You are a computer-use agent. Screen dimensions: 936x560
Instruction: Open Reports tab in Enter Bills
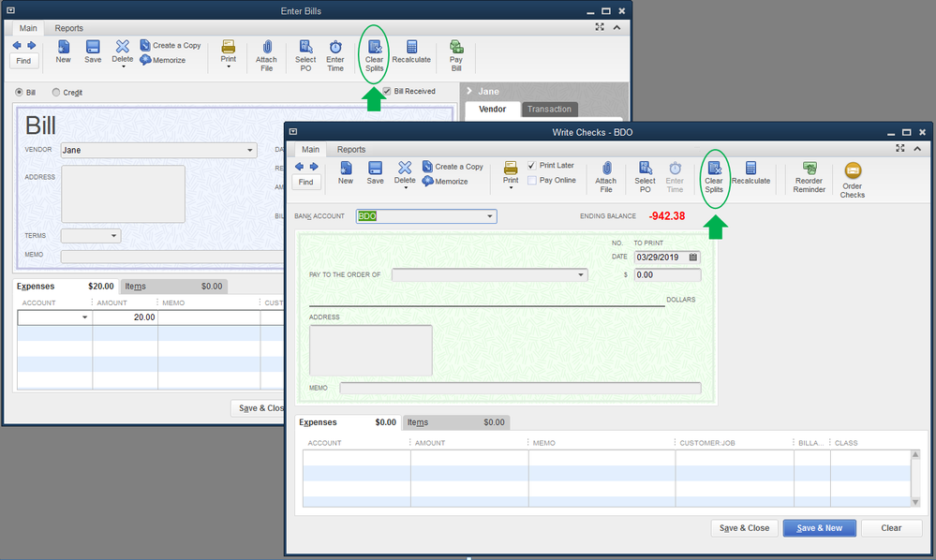[68, 28]
